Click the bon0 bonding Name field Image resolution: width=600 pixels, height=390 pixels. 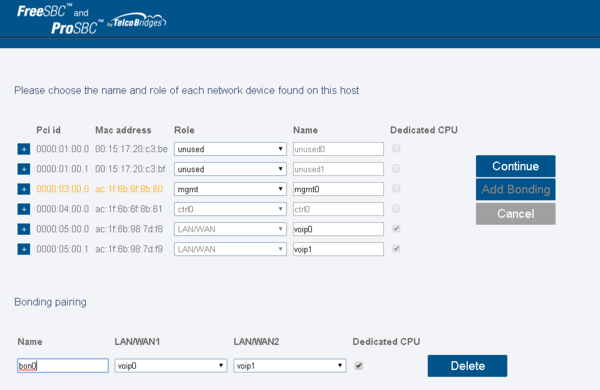pos(63,366)
